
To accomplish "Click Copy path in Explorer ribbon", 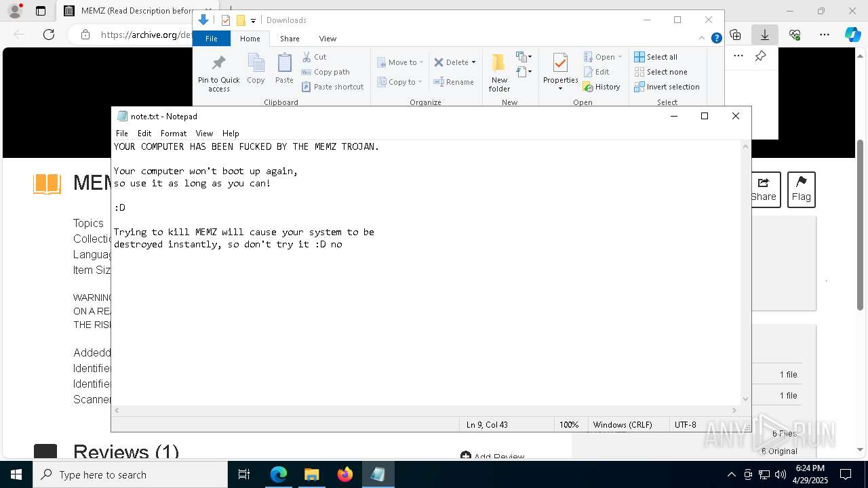I will [x=325, y=72].
